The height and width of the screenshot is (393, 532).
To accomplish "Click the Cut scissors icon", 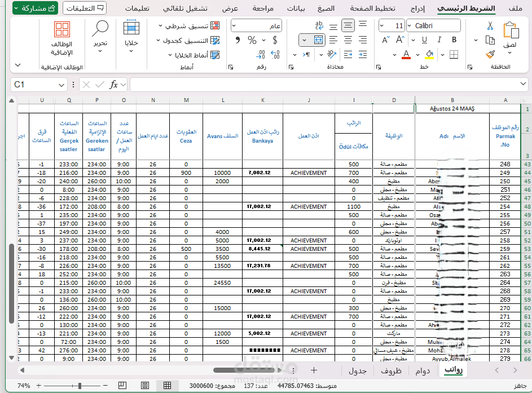I will point(490,26).
